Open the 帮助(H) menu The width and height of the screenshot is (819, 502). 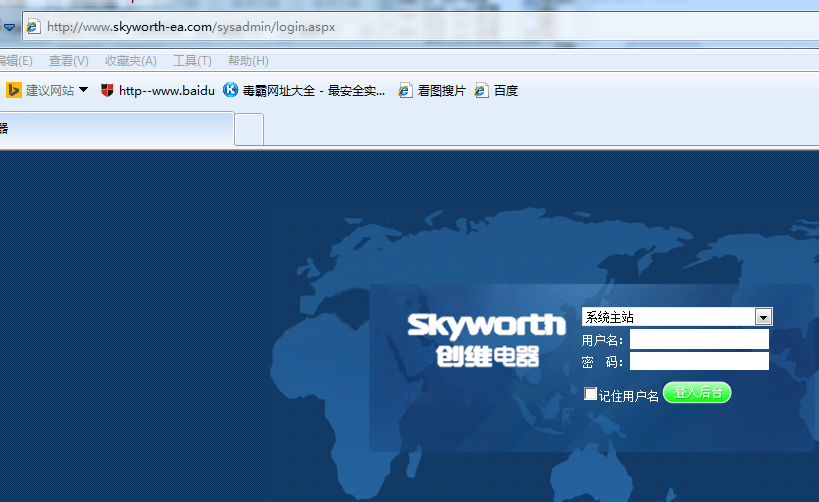coord(248,61)
